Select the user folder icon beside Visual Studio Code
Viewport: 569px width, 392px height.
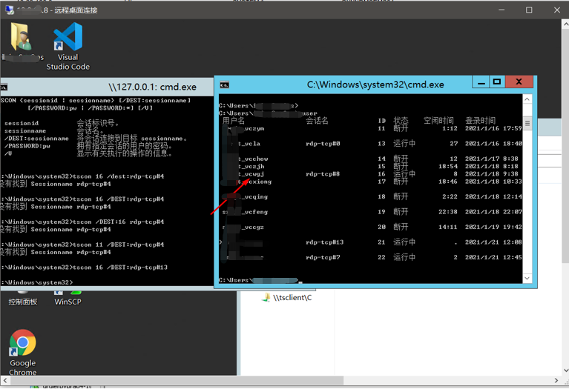click(x=22, y=40)
